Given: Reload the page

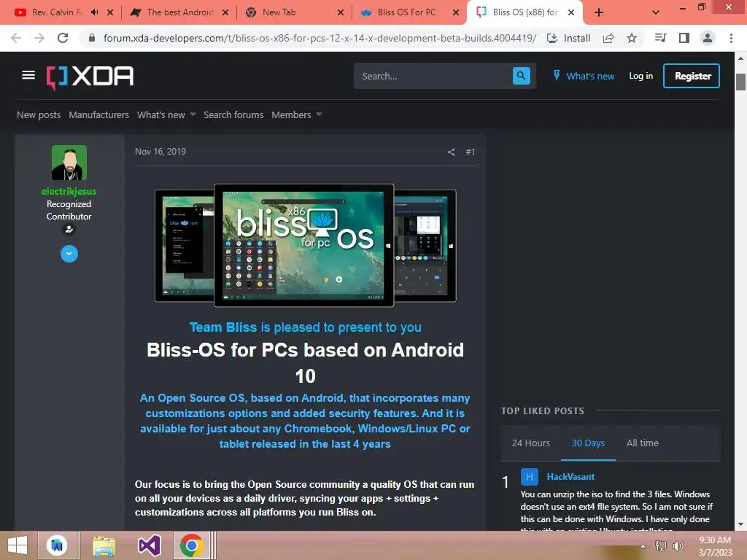Looking at the screenshot, I should pyautogui.click(x=63, y=38).
